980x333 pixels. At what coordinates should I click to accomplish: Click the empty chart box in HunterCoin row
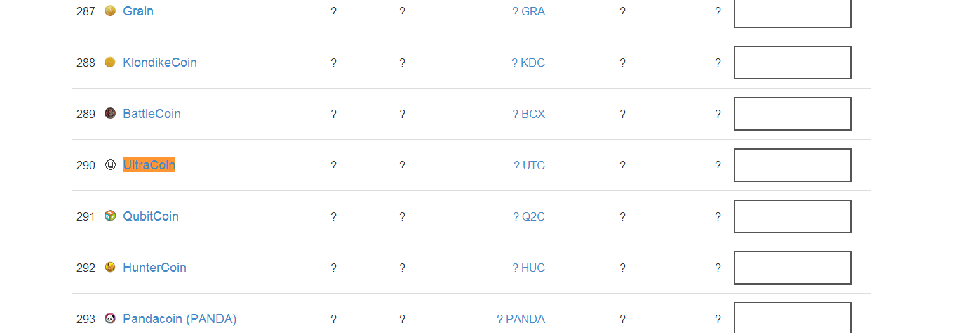point(793,268)
